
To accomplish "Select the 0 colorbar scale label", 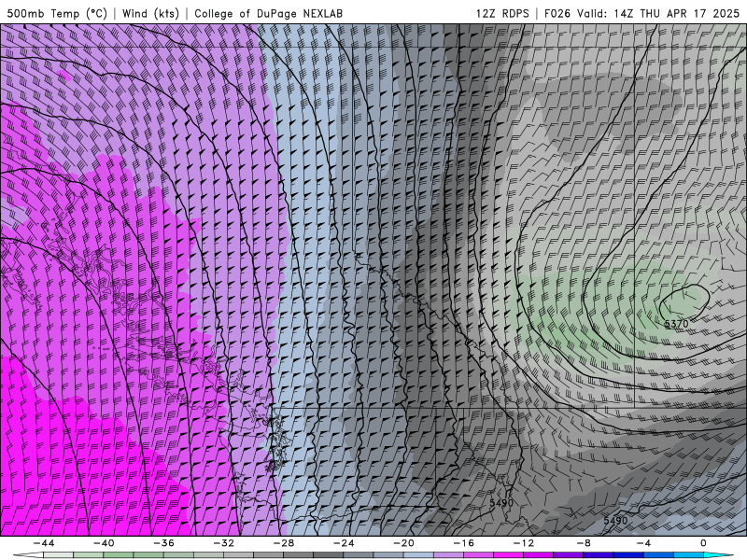I will click(704, 543).
